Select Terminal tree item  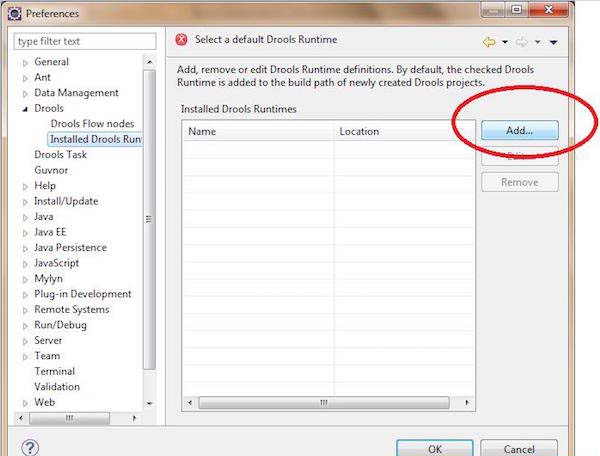54,371
